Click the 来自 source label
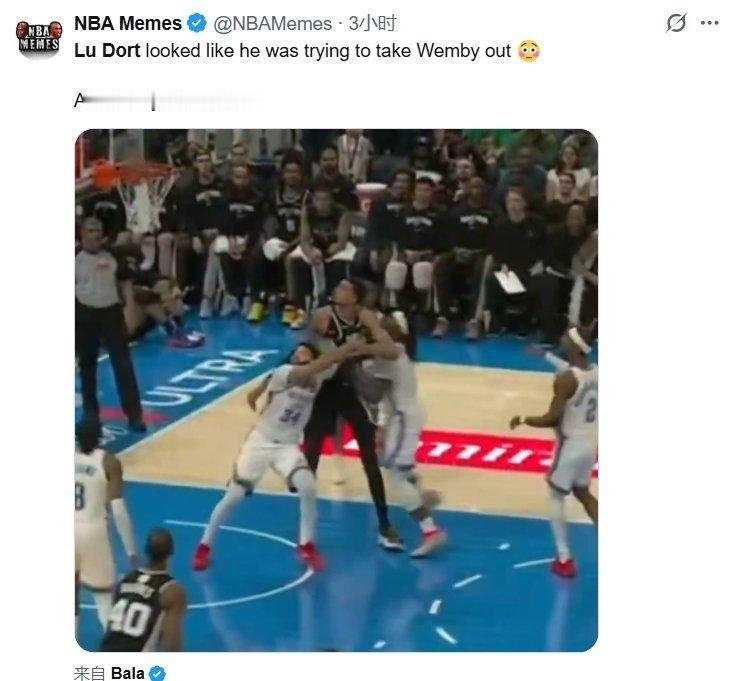The image size is (731, 681). click(90, 674)
